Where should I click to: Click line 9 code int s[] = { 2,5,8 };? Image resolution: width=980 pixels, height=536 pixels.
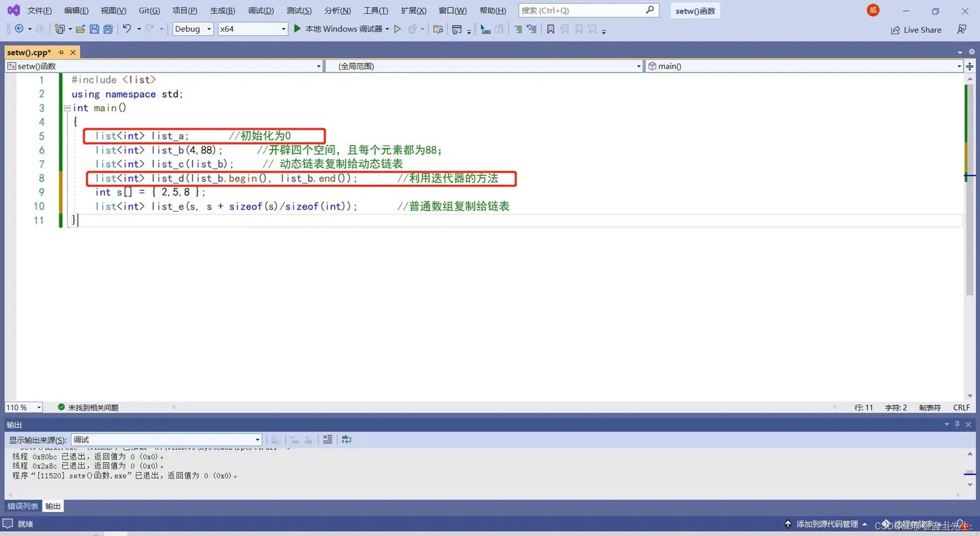150,192
